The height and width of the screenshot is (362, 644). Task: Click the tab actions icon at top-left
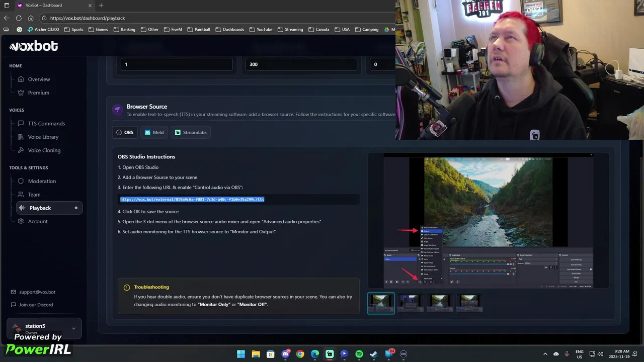(7, 5)
